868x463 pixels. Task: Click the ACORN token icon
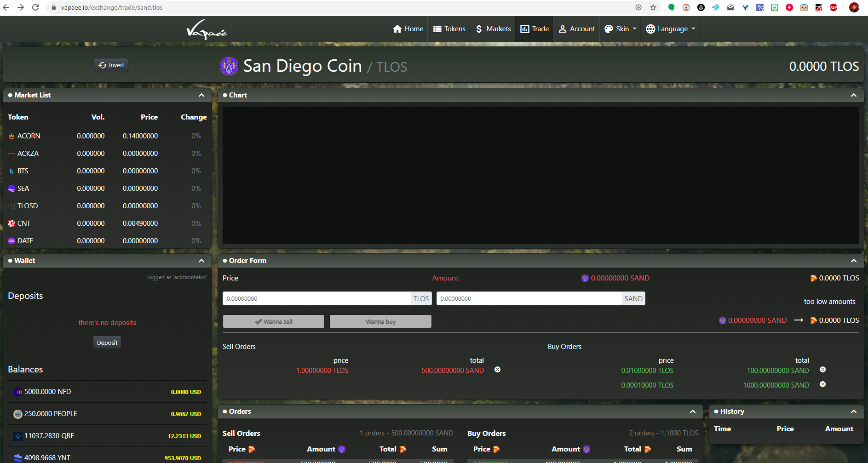pos(11,136)
